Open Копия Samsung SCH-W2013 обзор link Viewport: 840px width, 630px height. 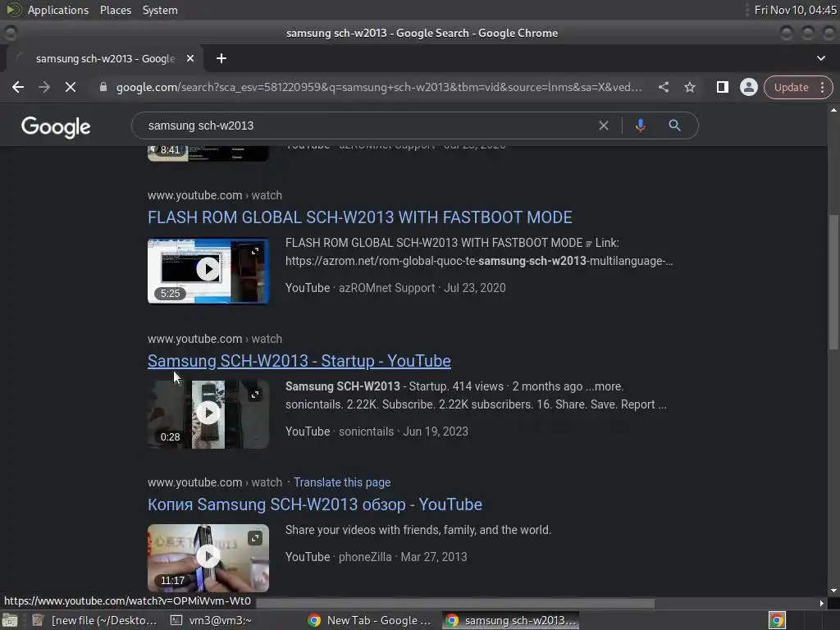(314, 504)
